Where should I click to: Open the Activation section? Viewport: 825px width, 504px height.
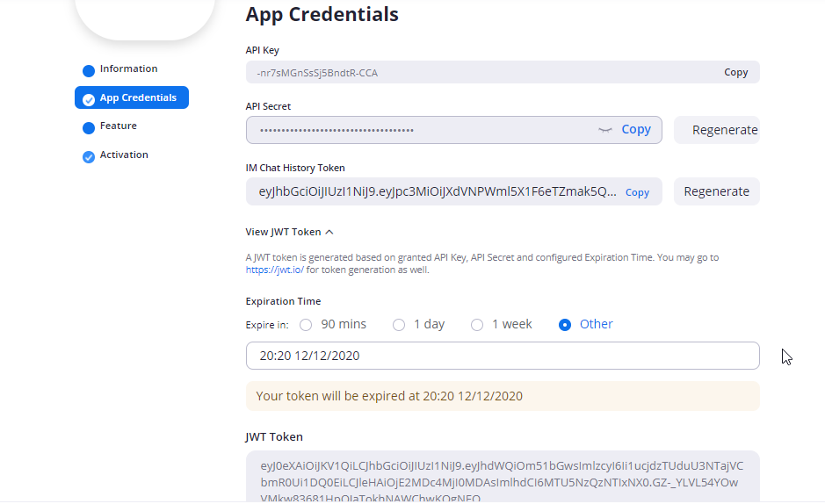pos(124,155)
